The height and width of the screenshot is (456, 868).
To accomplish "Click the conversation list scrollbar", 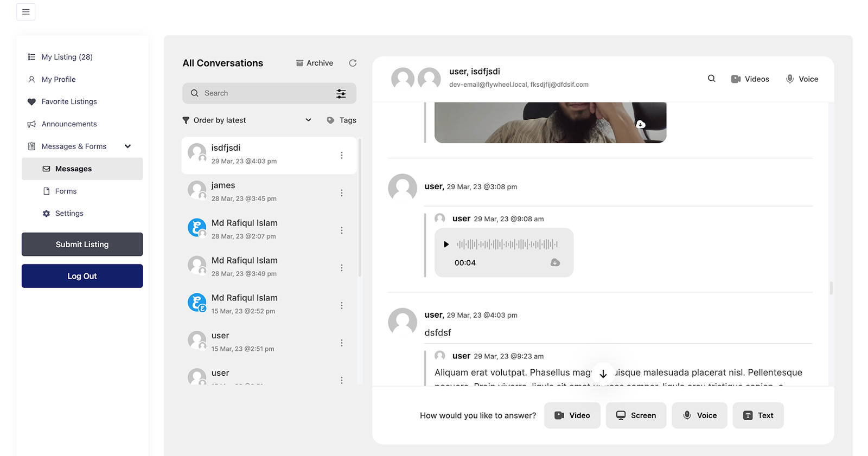I will 360,207.
